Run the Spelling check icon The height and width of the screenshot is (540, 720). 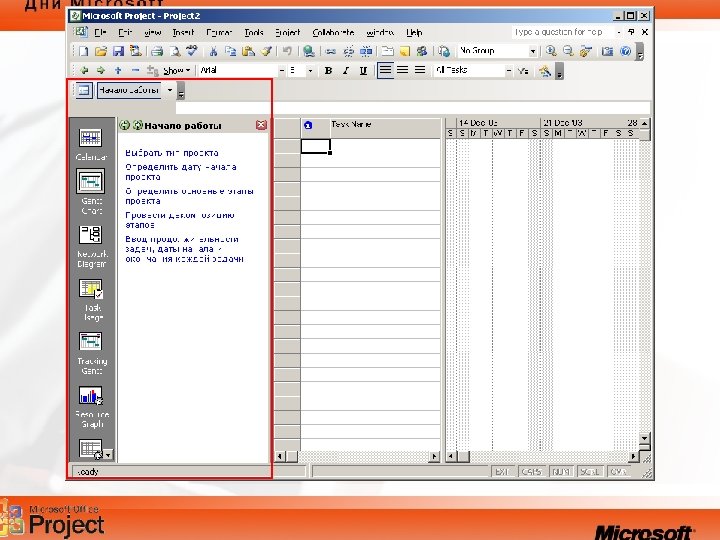191,51
